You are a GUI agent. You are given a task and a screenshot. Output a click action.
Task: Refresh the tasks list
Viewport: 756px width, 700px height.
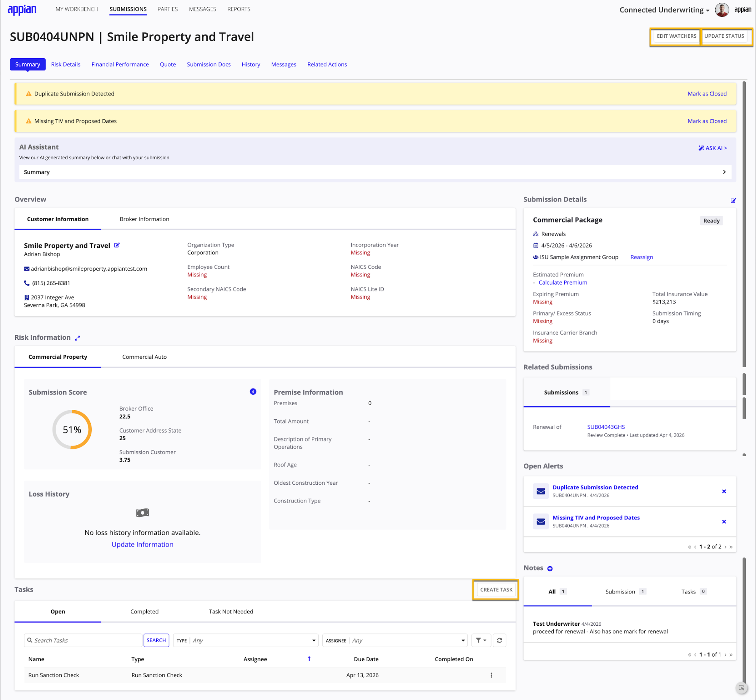(x=499, y=641)
